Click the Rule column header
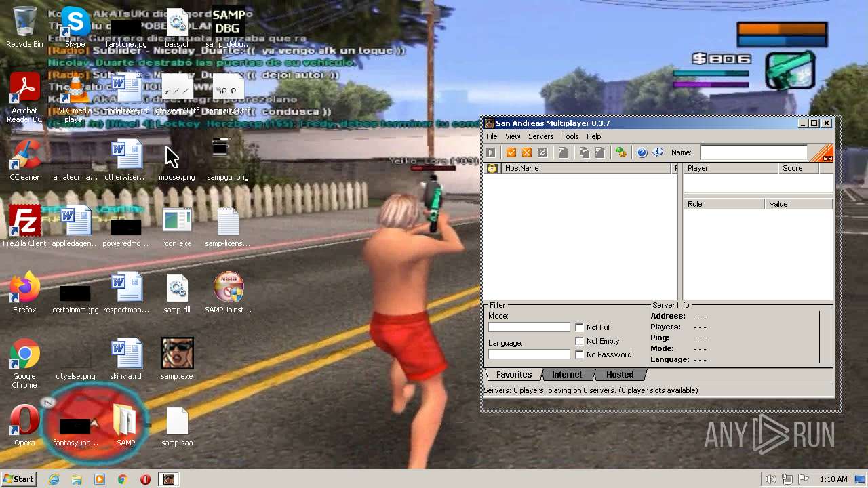Screen dimensions: 868x488 [x=724, y=204]
